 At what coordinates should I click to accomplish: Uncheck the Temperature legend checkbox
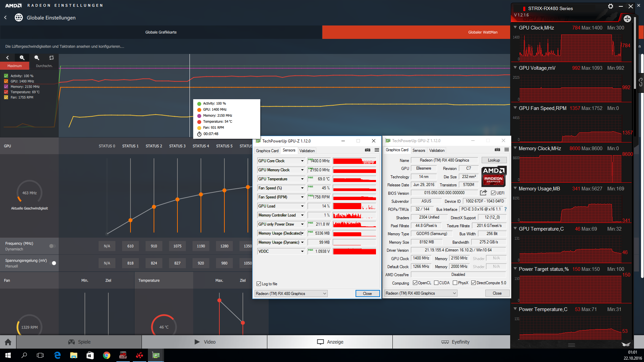coord(6,92)
